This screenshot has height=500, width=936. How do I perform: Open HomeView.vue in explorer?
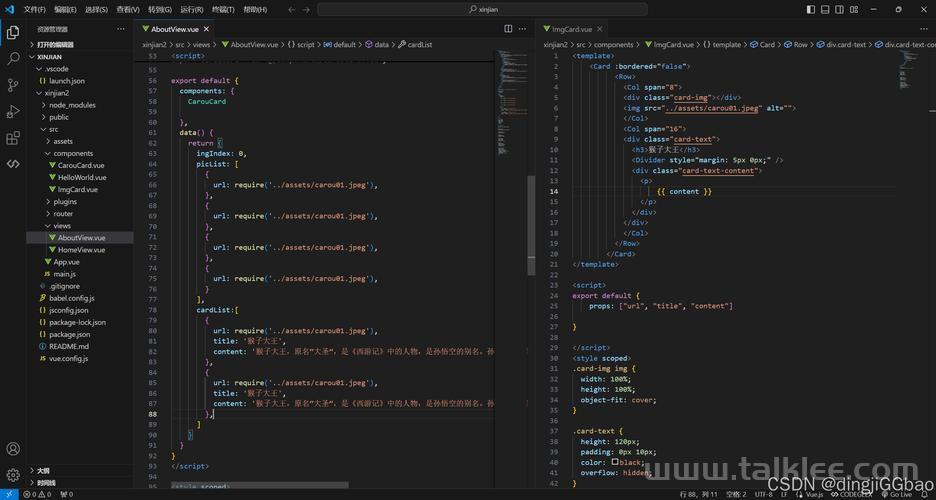pyautogui.click(x=79, y=249)
